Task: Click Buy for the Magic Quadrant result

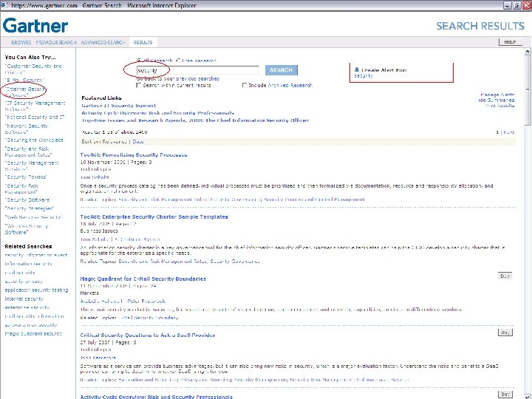Action: point(505,276)
